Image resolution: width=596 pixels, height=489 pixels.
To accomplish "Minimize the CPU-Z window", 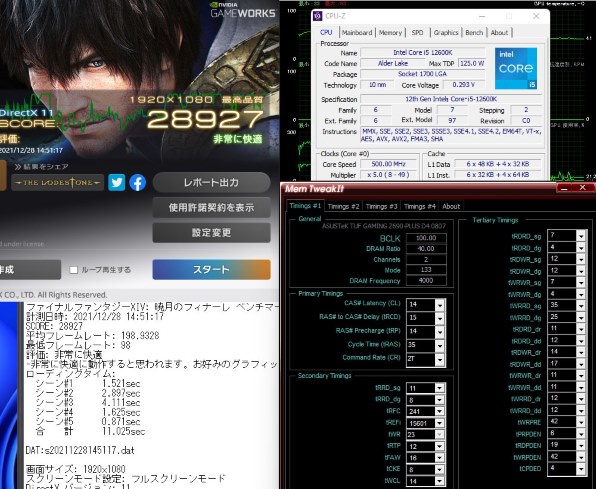I will click(482, 16).
